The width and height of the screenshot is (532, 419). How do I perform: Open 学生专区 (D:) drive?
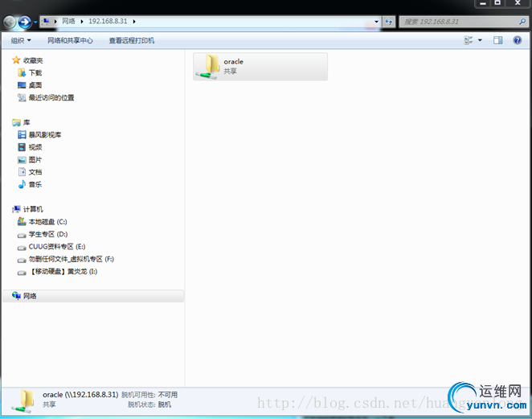48,234
